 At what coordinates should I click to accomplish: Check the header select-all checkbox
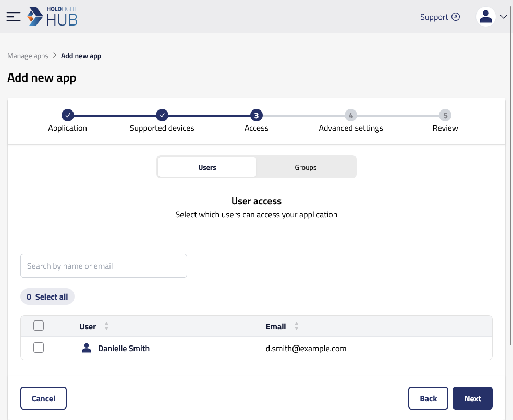click(x=39, y=326)
